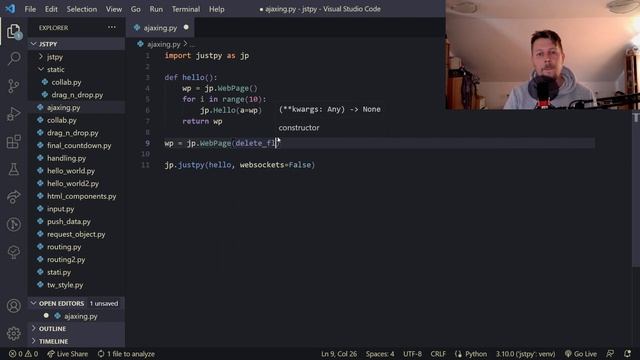This screenshot has width=640, height=360.
Task: Open the File menu
Action: [30, 9]
